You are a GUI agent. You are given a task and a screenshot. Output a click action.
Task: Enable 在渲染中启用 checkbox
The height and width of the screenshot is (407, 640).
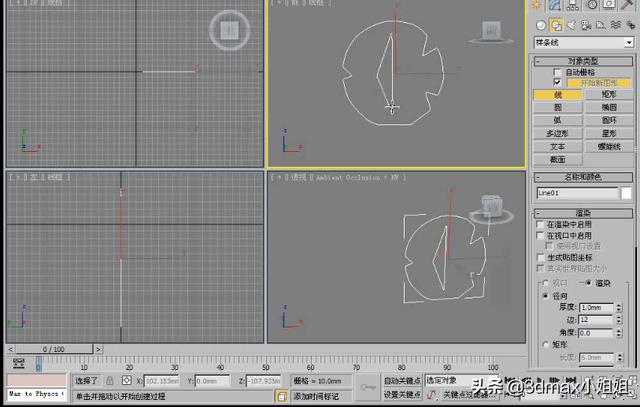[x=540, y=225]
